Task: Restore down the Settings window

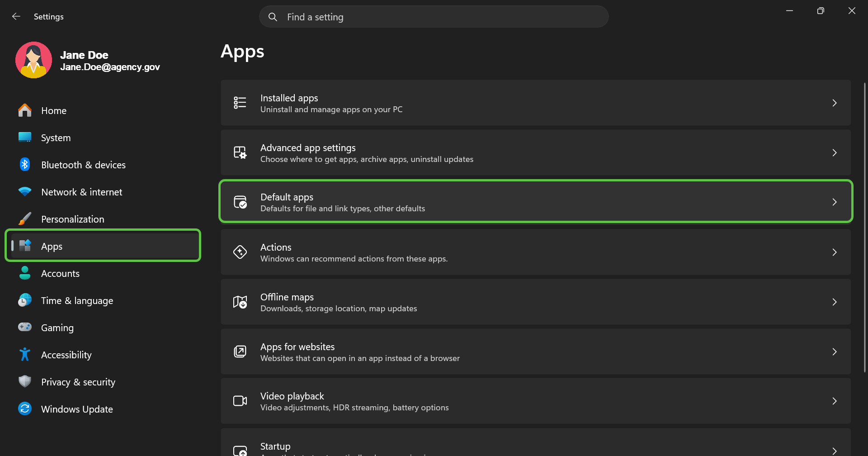Action: tap(821, 11)
